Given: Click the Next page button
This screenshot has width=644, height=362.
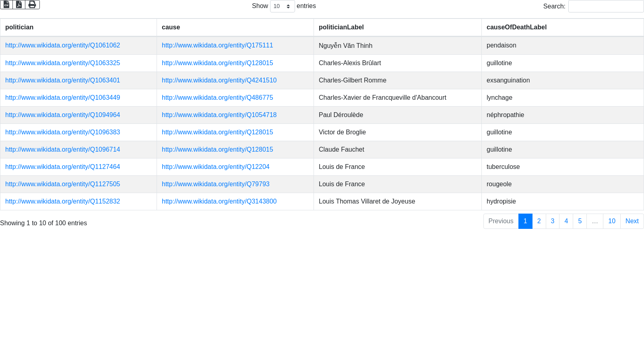Looking at the screenshot, I should click(x=632, y=221).
